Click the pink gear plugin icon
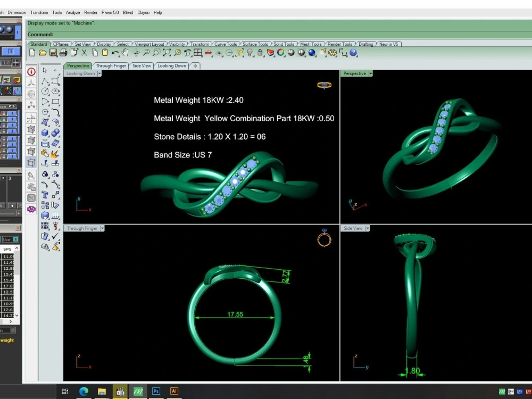This screenshot has width=532, height=399. point(31,209)
